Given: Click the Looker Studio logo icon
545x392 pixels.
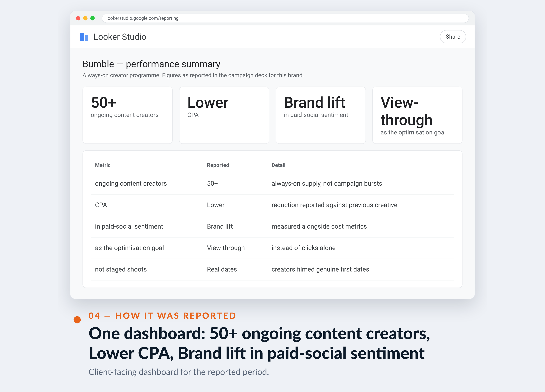Looking at the screenshot, I should (x=84, y=37).
